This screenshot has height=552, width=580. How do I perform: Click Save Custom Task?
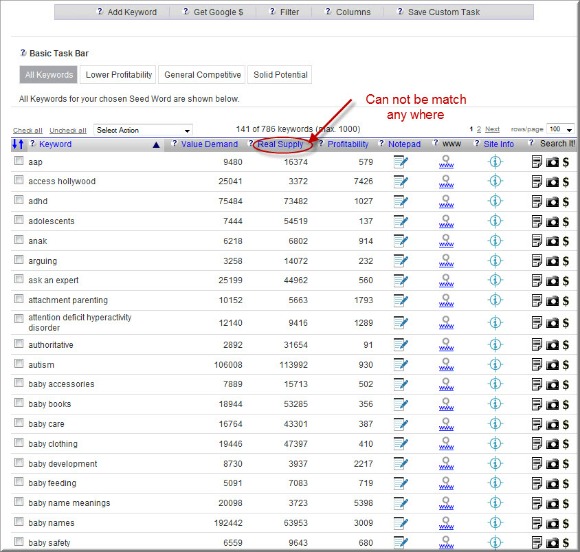coord(444,12)
